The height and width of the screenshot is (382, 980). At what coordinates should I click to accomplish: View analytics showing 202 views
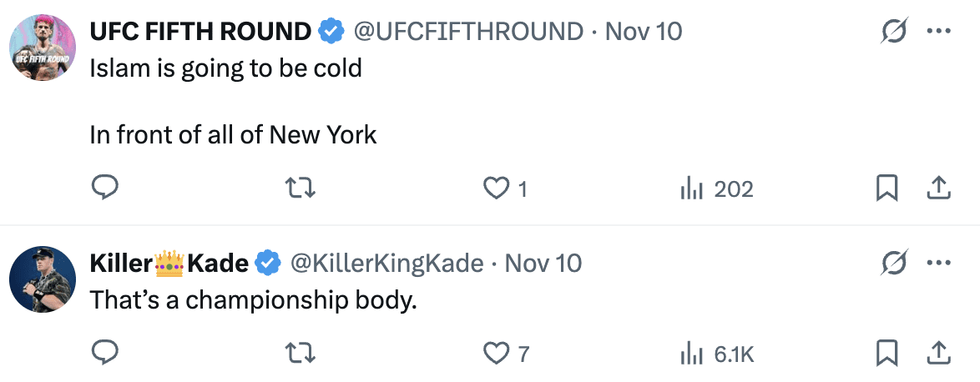(716, 188)
